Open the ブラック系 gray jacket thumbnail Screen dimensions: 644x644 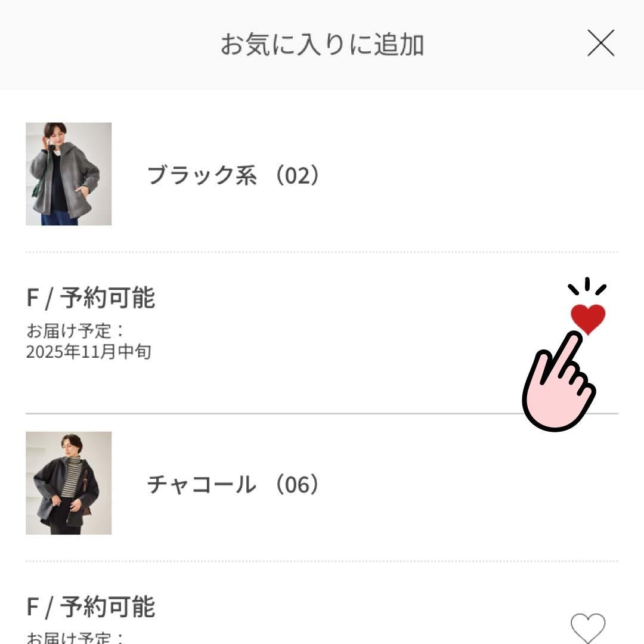[x=69, y=174]
